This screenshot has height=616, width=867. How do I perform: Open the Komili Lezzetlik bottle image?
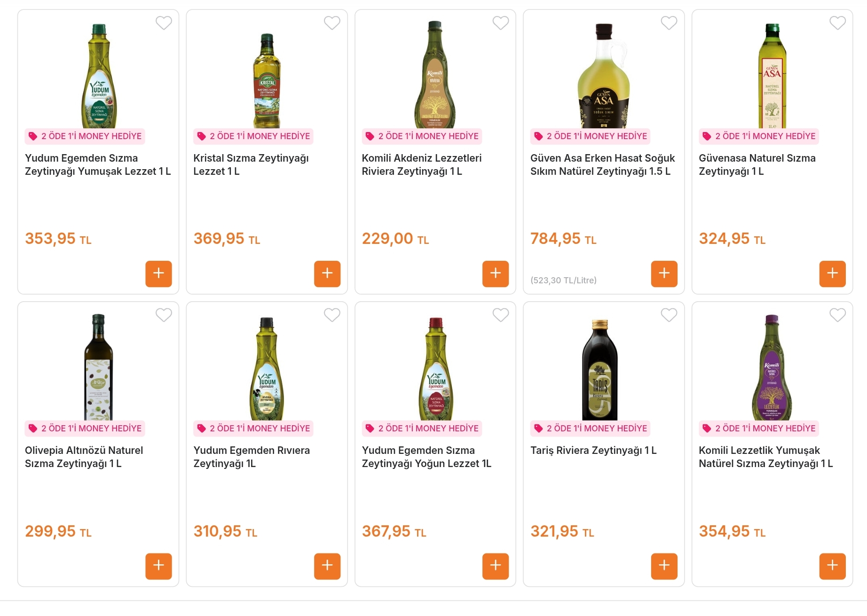tap(772, 369)
